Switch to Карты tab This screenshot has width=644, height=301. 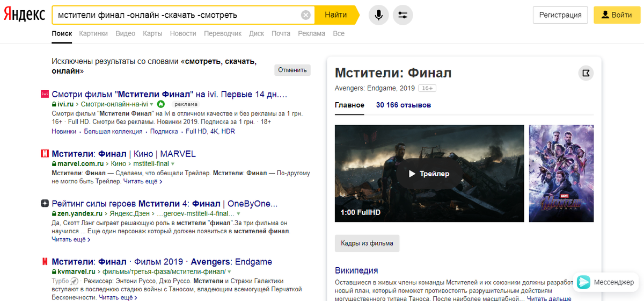[152, 33]
